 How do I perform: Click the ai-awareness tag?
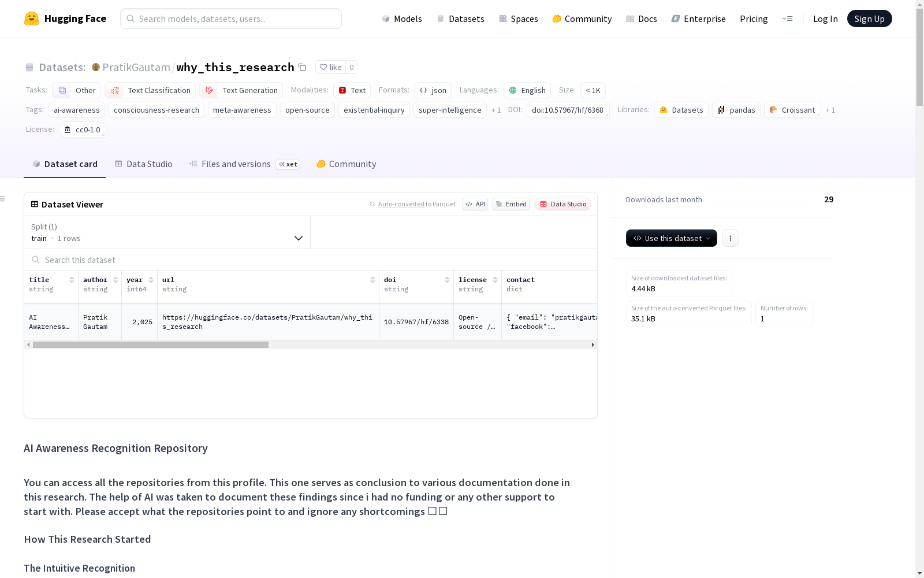[x=77, y=110]
